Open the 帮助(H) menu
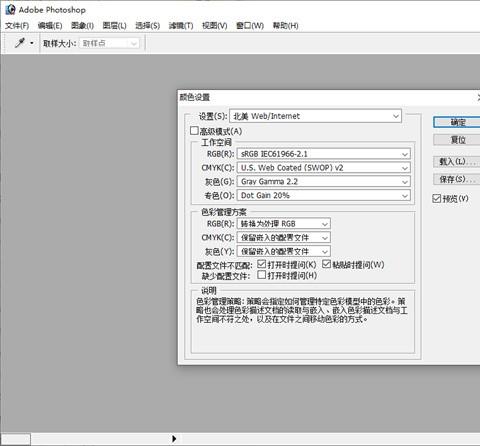 (286, 26)
